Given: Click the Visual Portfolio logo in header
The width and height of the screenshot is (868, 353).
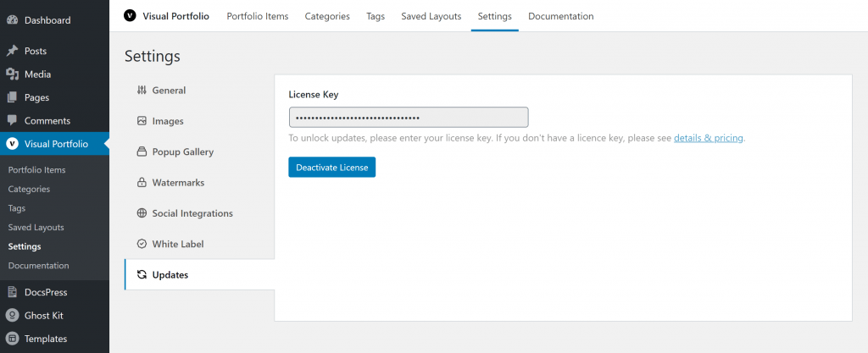Looking at the screenshot, I should point(130,16).
